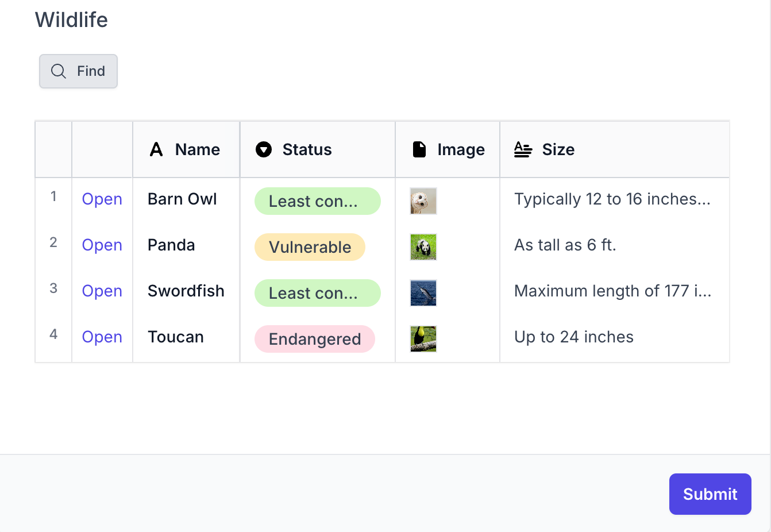Open the Barn Owl record
The width and height of the screenshot is (771, 532).
102,199
